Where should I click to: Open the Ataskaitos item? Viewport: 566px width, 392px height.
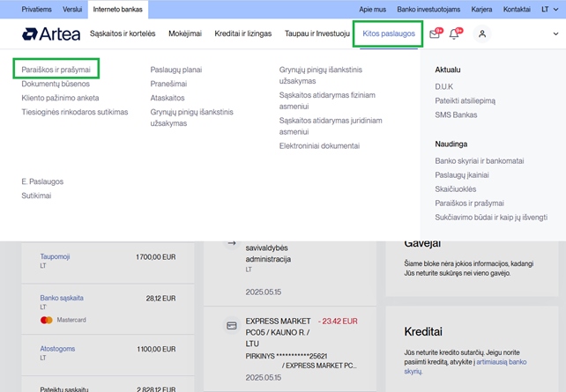tap(168, 98)
